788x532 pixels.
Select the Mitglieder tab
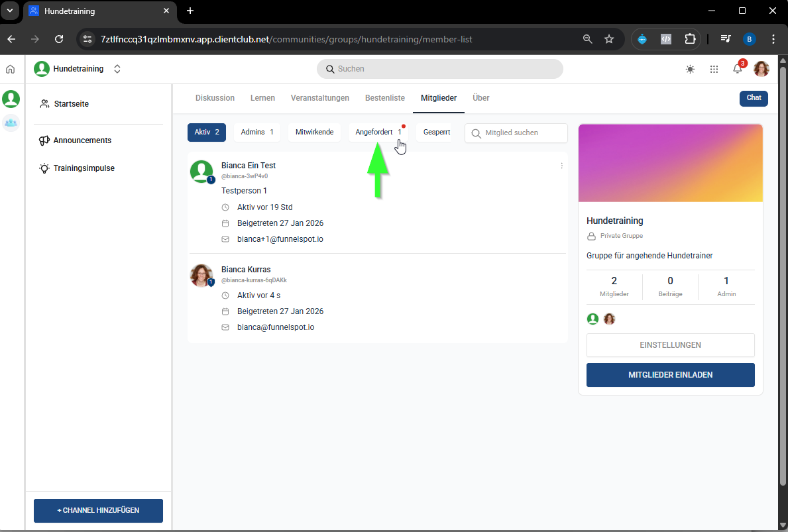[439, 98]
